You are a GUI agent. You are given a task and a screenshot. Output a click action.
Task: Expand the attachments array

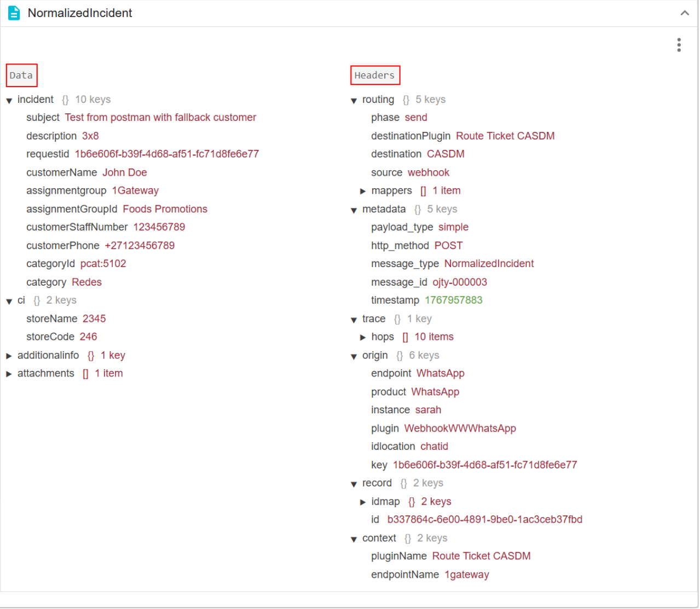tap(9, 374)
